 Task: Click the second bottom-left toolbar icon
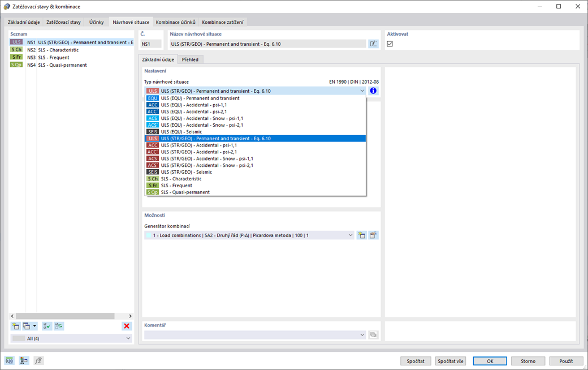[x=24, y=360]
